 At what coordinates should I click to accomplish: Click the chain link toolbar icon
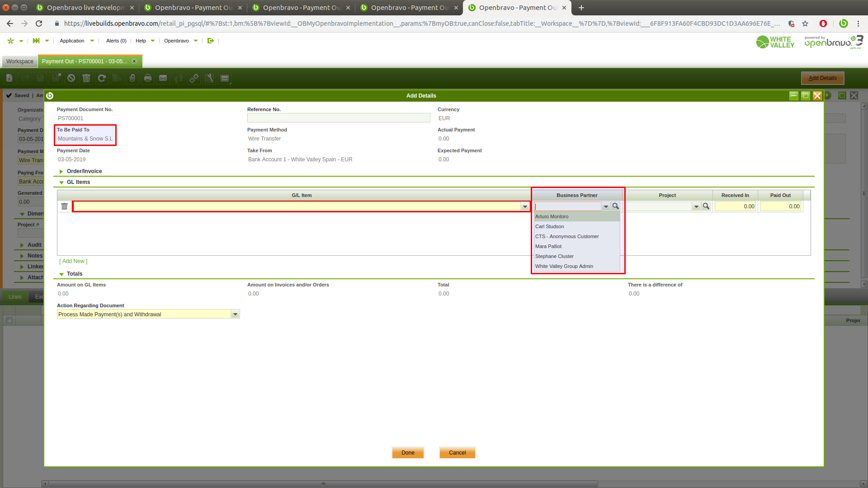tap(194, 78)
